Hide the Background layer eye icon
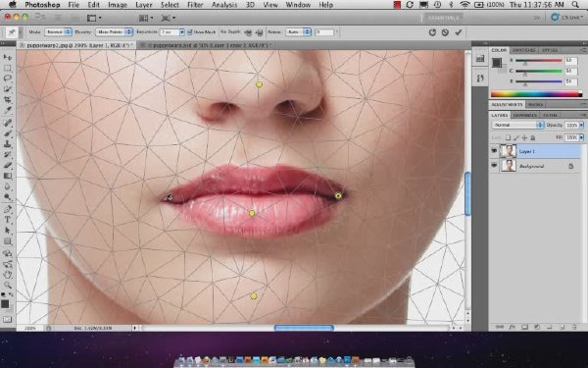Image resolution: width=588 pixels, height=368 pixels. 494,166
